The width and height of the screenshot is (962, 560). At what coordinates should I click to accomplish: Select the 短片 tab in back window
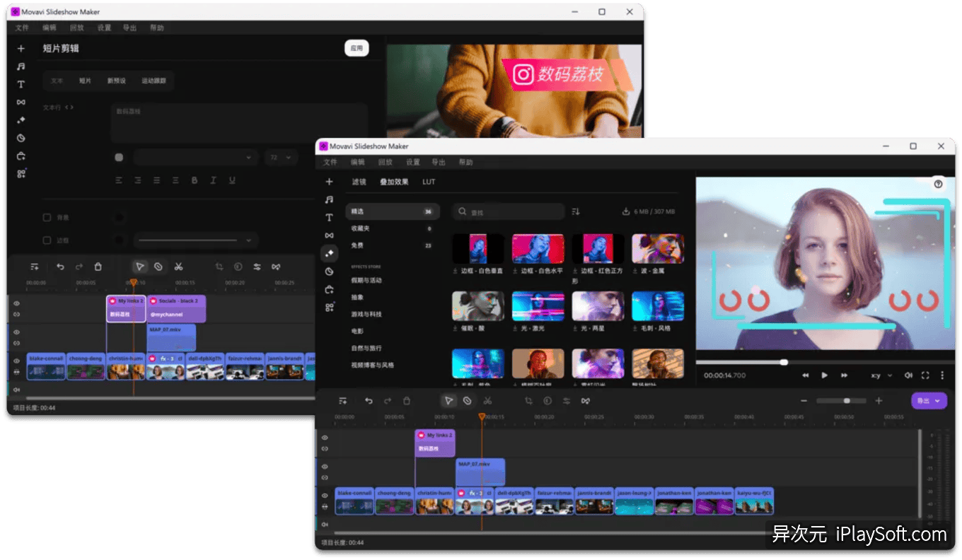pyautogui.click(x=85, y=81)
